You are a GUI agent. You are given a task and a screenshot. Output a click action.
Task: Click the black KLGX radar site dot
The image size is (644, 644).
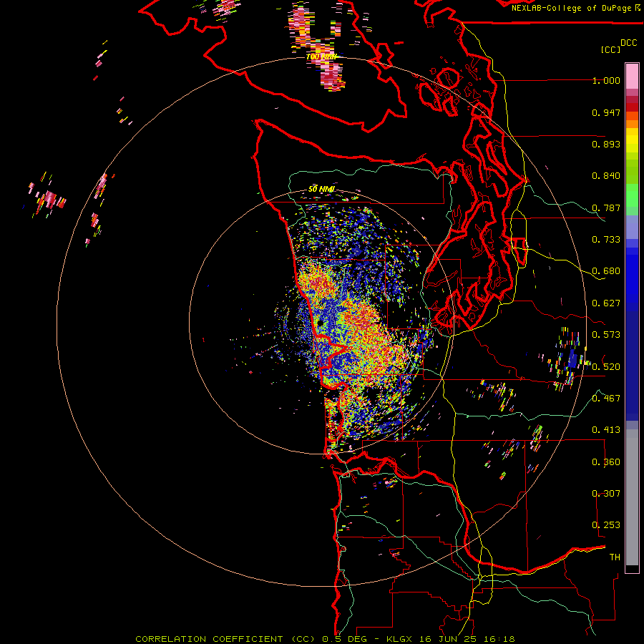click(x=321, y=323)
